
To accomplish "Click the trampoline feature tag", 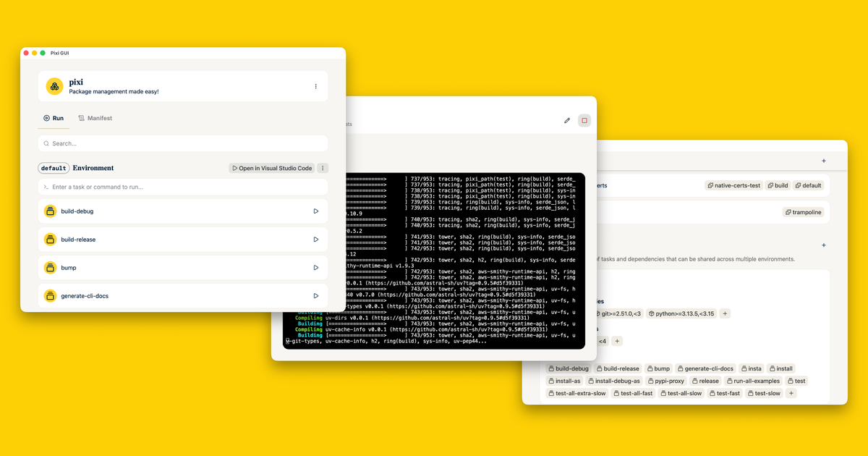I will pos(803,211).
